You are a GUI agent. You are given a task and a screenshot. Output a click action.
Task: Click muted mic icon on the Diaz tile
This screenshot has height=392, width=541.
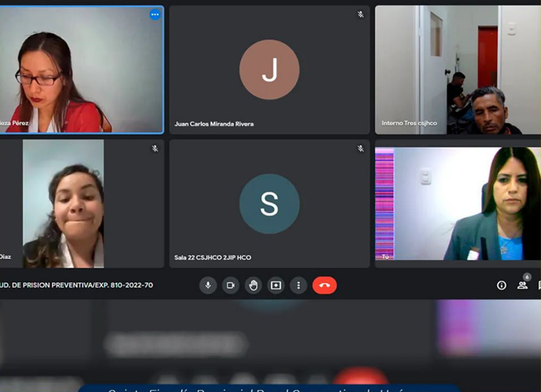tap(154, 149)
